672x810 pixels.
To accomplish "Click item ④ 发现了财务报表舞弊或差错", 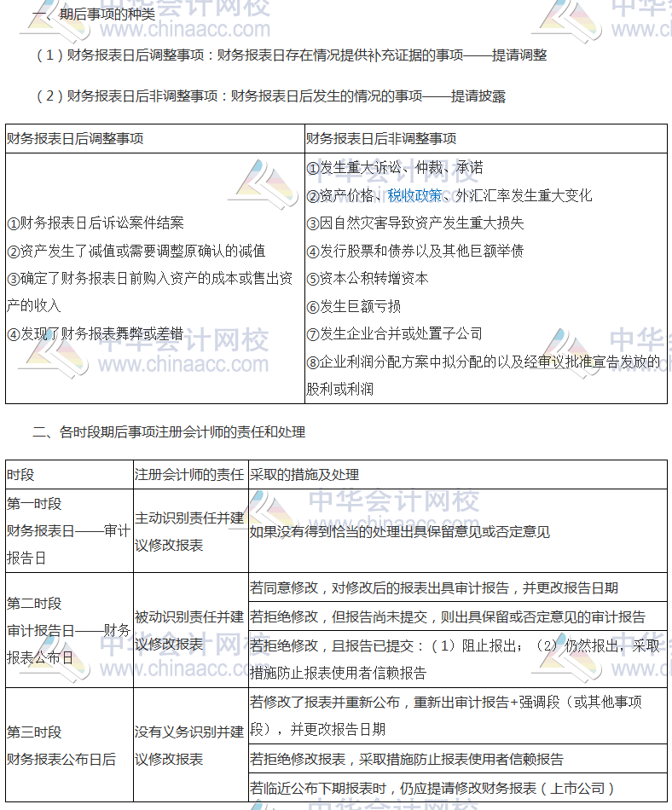I will pyautogui.click(x=95, y=333).
